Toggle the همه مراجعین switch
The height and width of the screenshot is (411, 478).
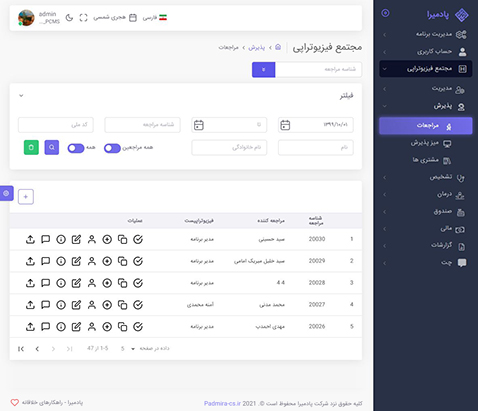point(112,148)
